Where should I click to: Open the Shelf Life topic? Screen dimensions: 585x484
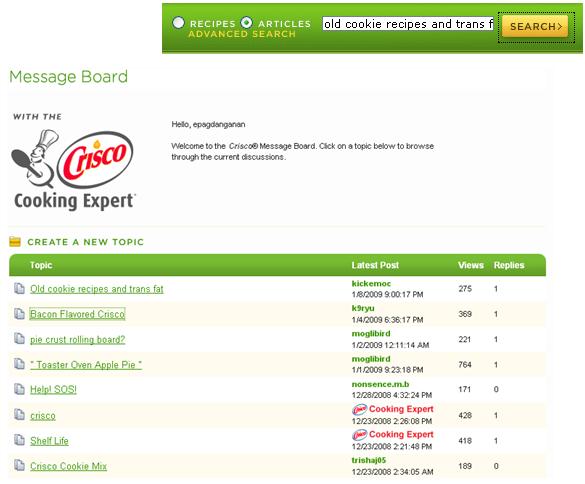[x=49, y=441]
